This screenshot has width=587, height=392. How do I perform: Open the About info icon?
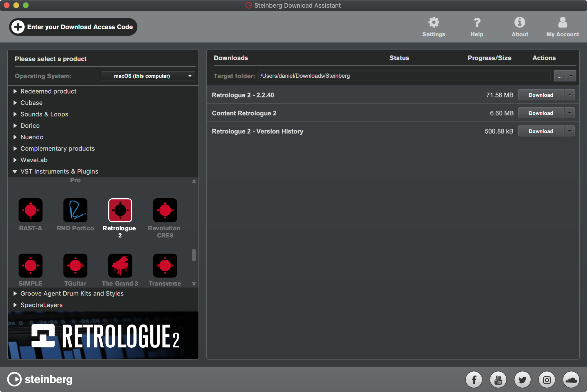coord(519,23)
